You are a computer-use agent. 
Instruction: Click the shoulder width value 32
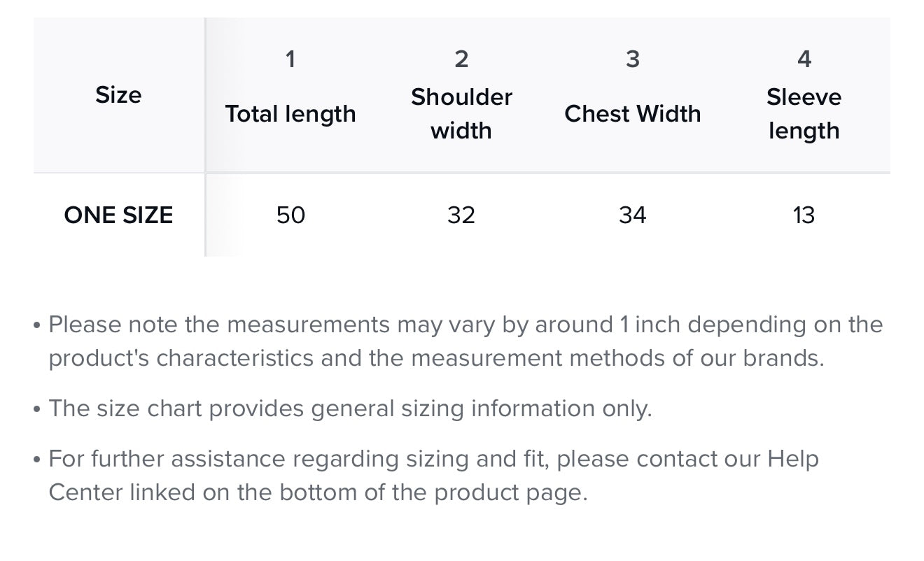461,215
